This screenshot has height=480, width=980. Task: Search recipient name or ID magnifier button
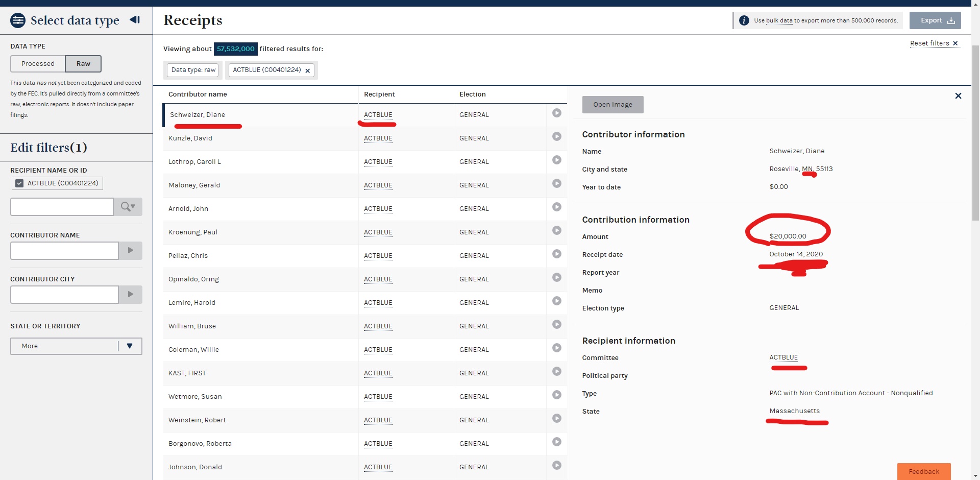[128, 207]
